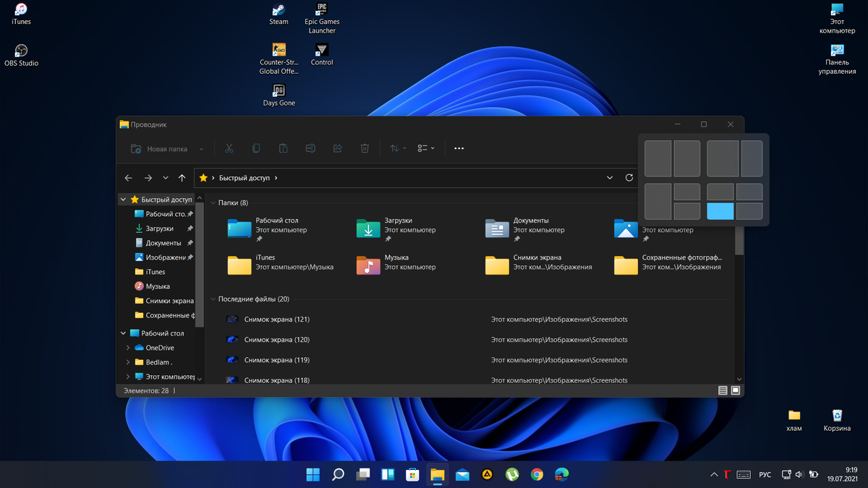Open the See more (three dots) menu

(x=459, y=149)
